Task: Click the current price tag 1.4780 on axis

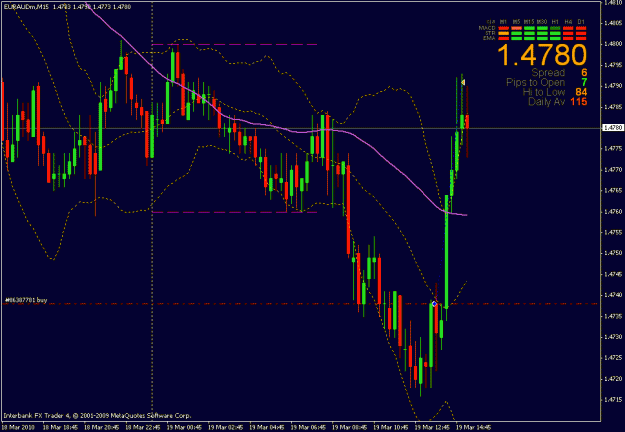Action: pyautogui.click(x=613, y=128)
